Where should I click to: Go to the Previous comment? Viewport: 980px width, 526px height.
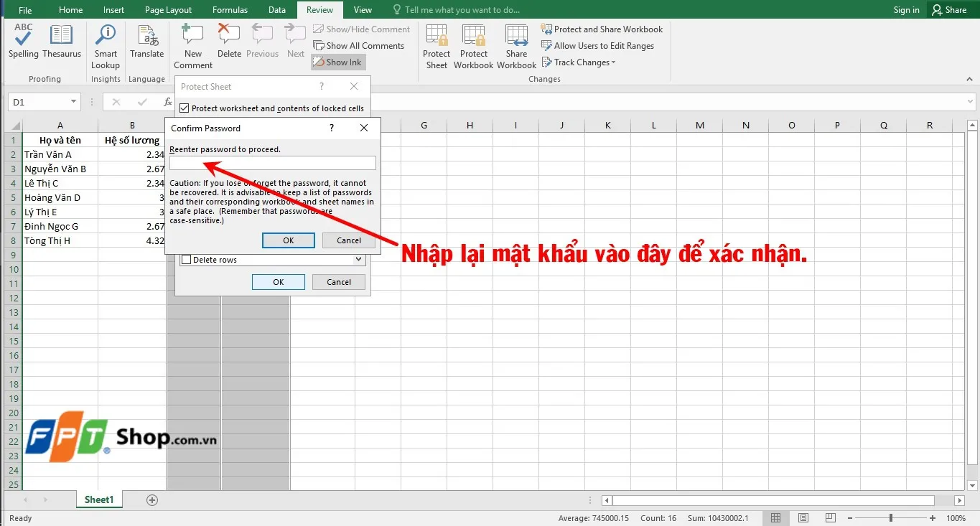[262, 41]
